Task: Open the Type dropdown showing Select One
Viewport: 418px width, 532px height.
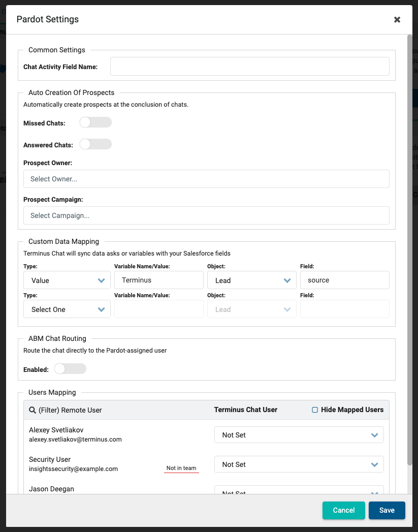Action: click(67, 309)
